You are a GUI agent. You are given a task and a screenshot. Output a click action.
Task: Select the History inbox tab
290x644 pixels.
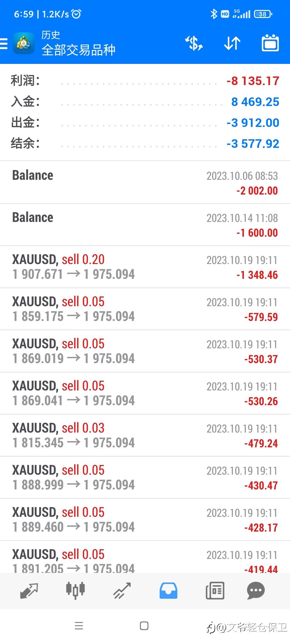click(168, 591)
